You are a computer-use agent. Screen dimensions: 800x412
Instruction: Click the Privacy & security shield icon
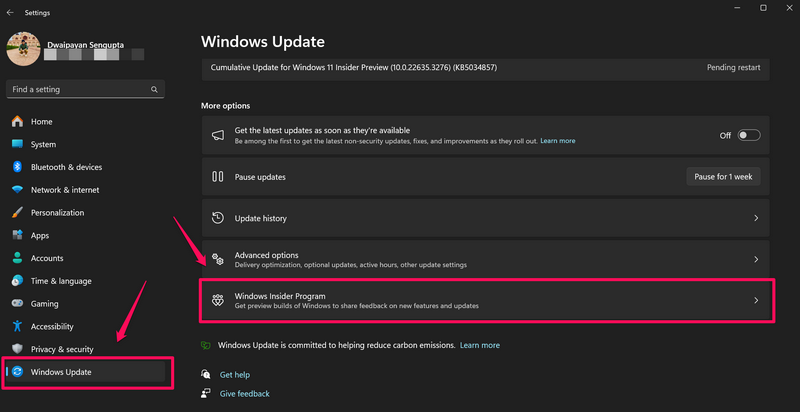[x=18, y=349]
